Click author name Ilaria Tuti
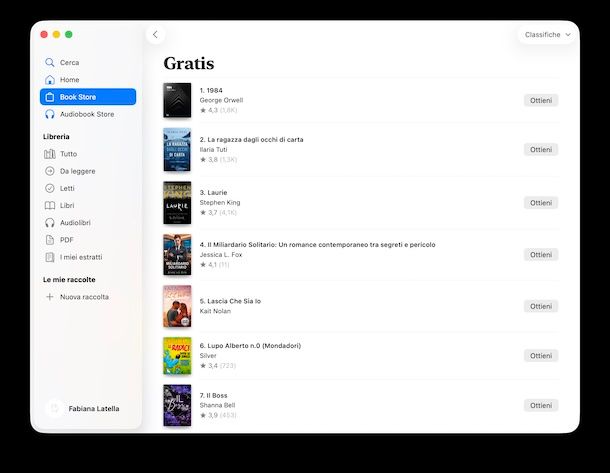The width and height of the screenshot is (610, 473). pyautogui.click(x=213, y=149)
